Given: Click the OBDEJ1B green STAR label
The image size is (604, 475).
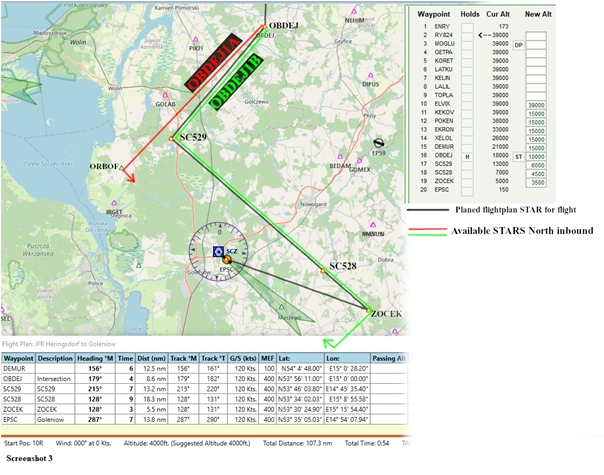Looking at the screenshot, I should [x=237, y=82].
